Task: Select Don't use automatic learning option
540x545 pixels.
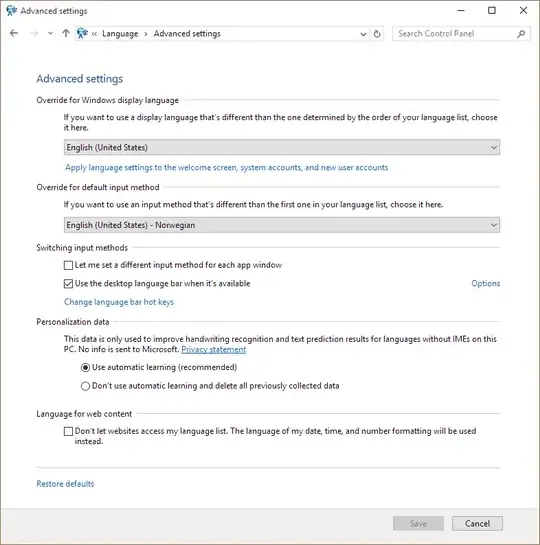Action: click(x=85, y=386)
